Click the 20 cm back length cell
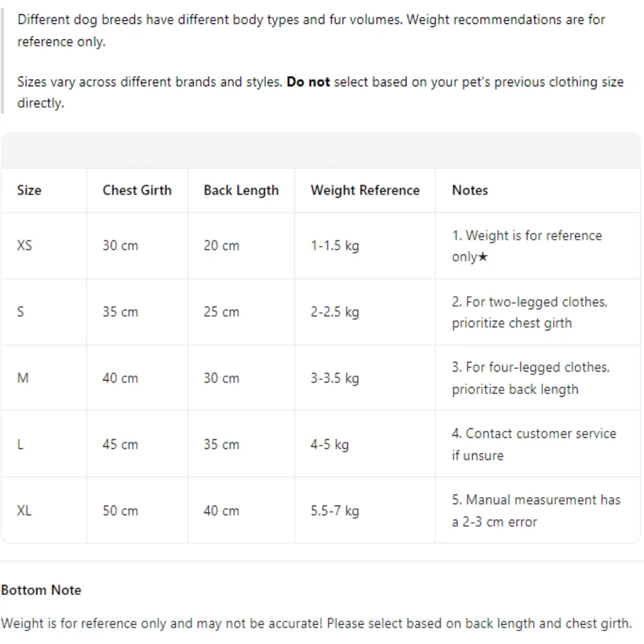The image size is (644, 644). pyautogui.click(x=222, y=245)
